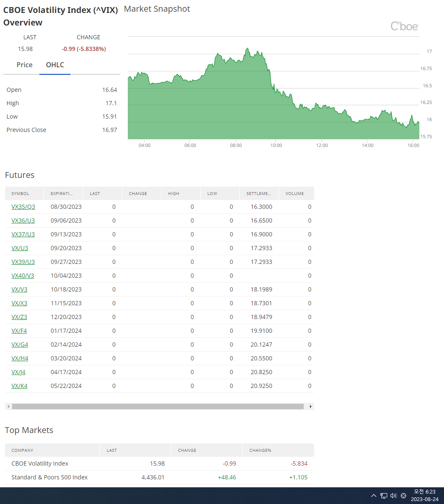444x504 pixels.
Task: Click the -0.99 (-5.8338%) change text
Action: [84, 49]
